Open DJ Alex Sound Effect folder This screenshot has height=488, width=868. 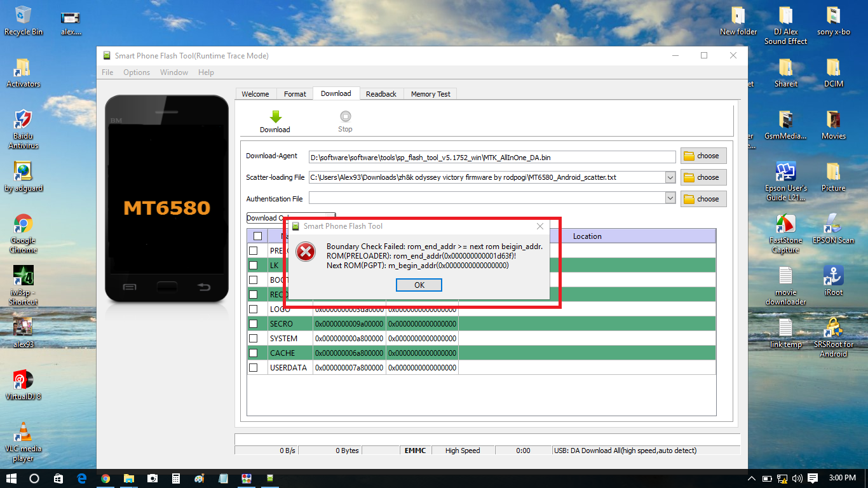click(785, 15)
